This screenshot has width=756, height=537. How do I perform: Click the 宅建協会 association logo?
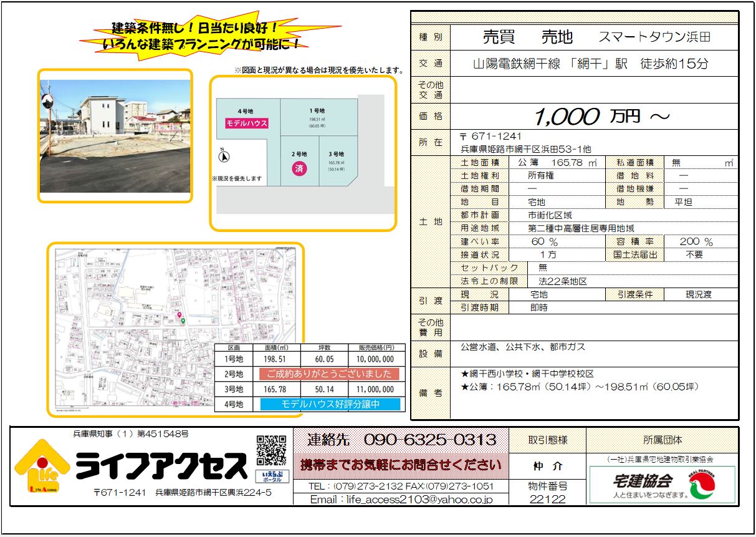pyautogui.click(x=663, y=485)
